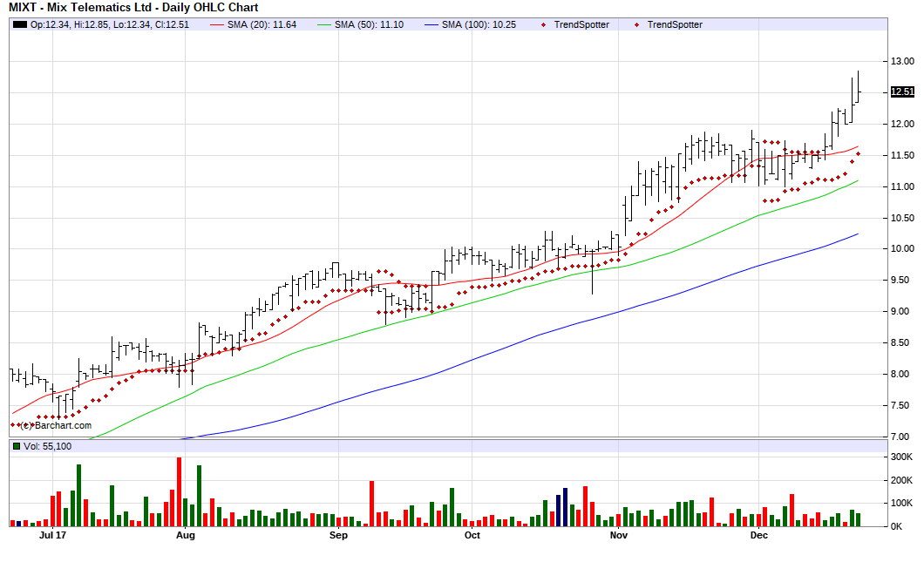Click the tallest red volume bar before Aug

coord(180,492)
